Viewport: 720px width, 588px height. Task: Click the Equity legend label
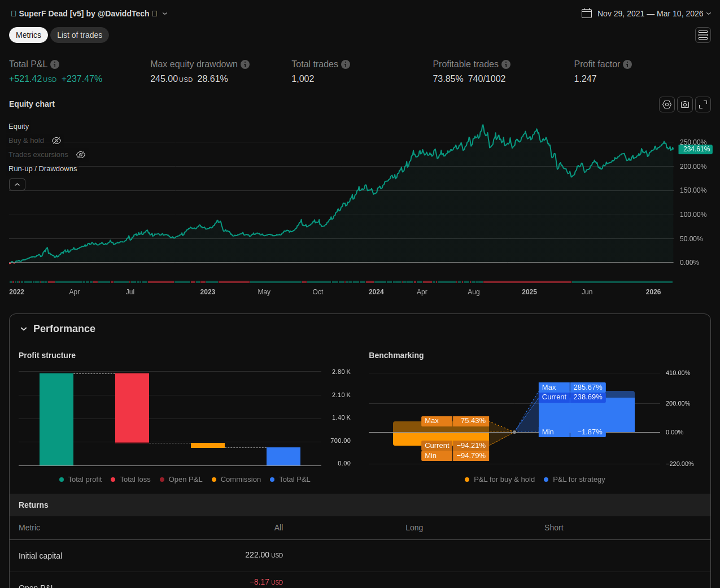tap(19, 127)
